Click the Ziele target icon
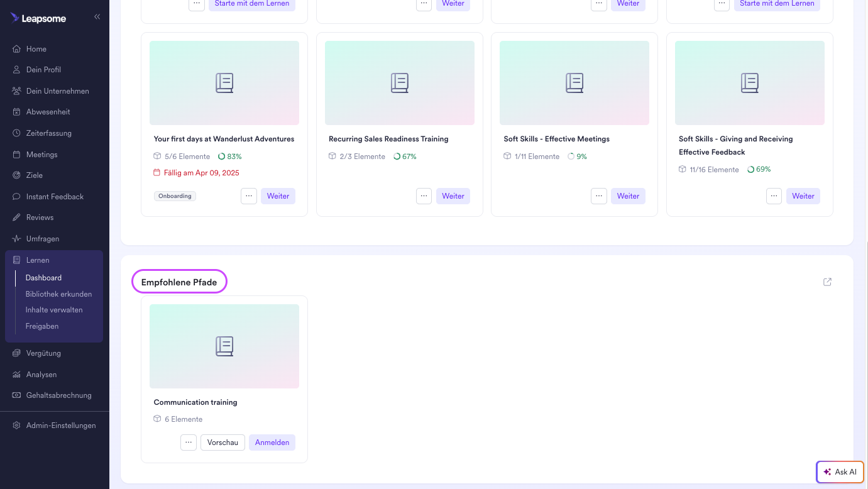Viewport: 868px width, 489px height. (17, 175)
